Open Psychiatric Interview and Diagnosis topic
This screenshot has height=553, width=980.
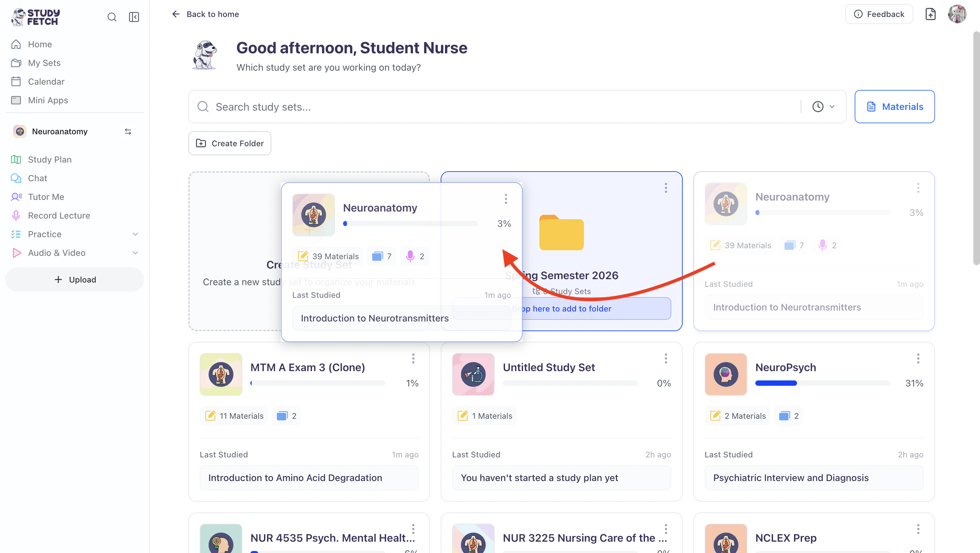point(814,478)
